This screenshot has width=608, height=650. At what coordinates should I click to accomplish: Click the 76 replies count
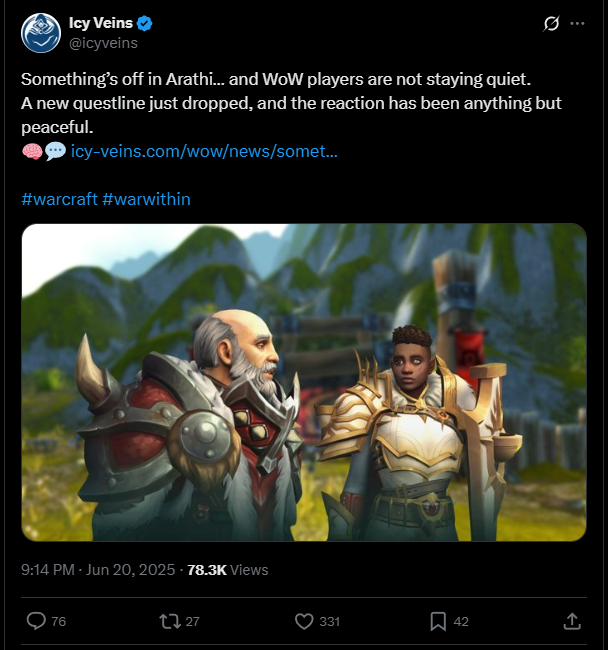(59, 621)
